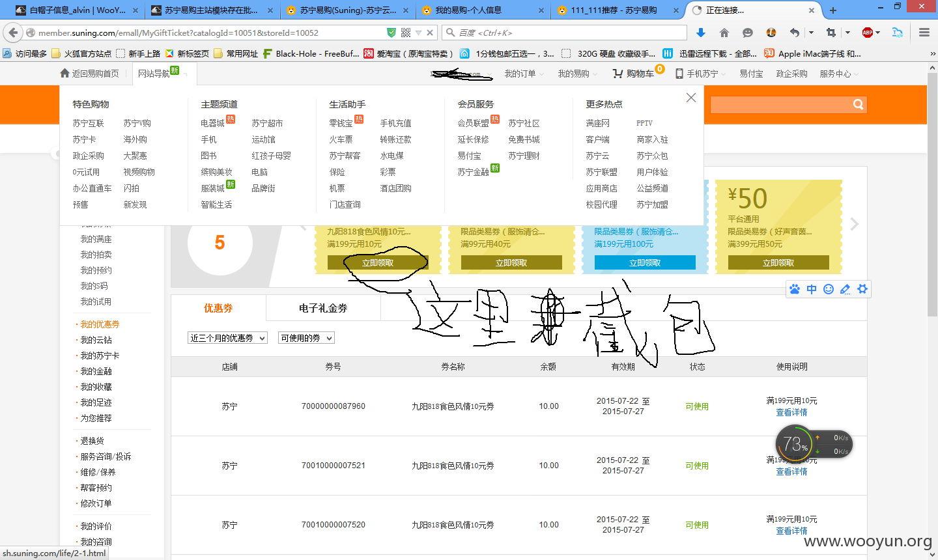
Task: Click the gear settings icon in floating toolbar
Action: click(862, 289)
